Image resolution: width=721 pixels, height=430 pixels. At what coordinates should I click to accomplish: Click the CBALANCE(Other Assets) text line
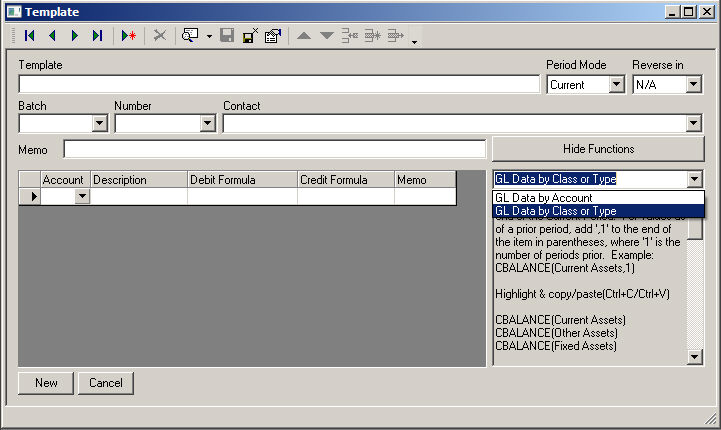point(556,333)
